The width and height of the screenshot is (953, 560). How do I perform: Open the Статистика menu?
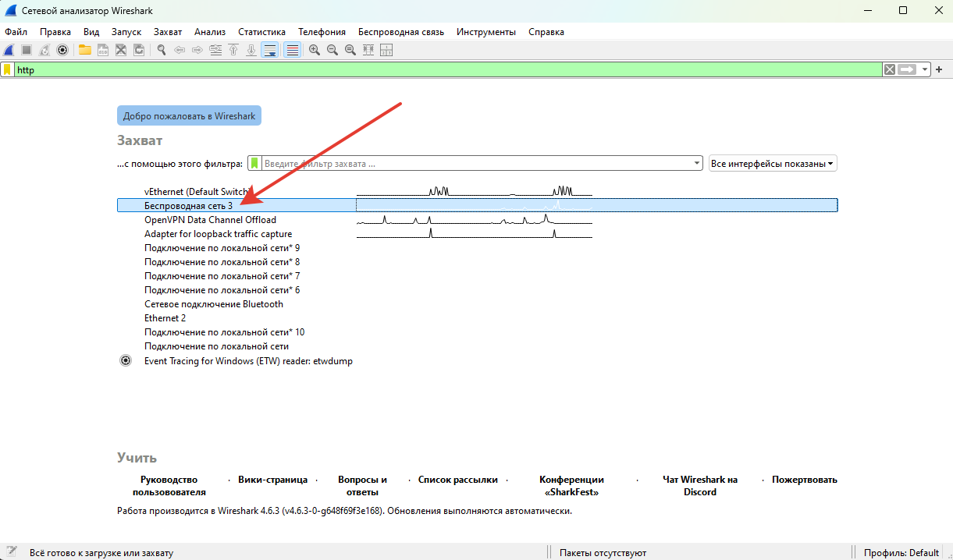261,32
